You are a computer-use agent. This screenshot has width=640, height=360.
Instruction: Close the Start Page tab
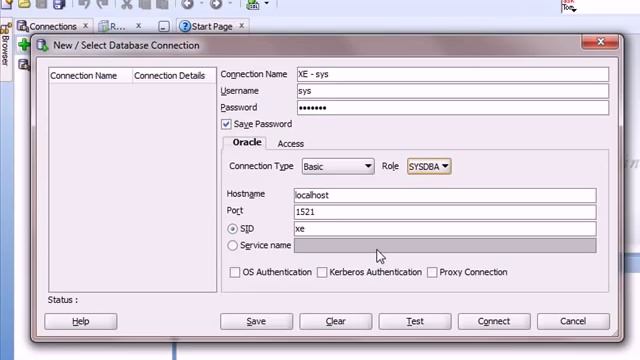pos(242,26)
